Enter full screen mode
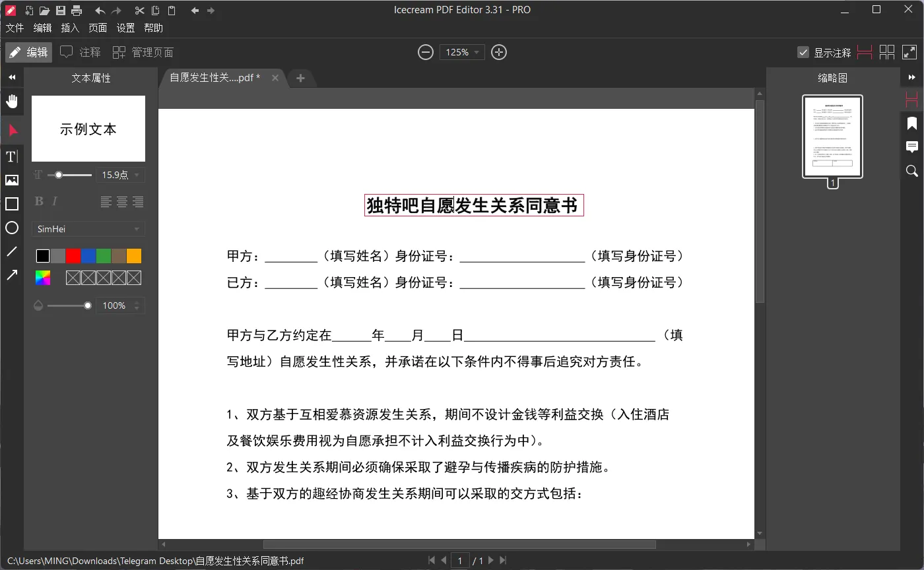The height and width of the screenshot is (570, 924). (x=909, y=52)
